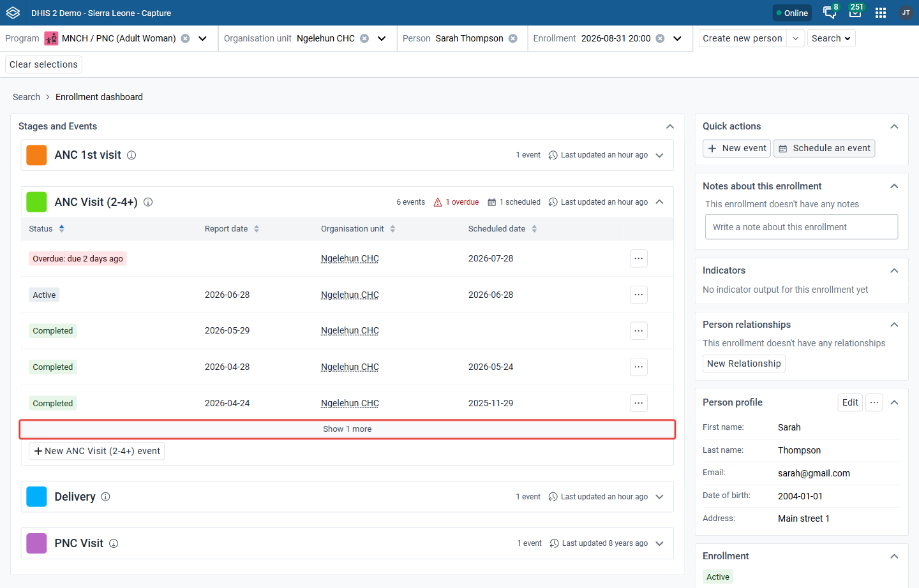Sort events by Scheduled date column
Image resolution: width=919 pixels, height=588 pixels.
503,229
